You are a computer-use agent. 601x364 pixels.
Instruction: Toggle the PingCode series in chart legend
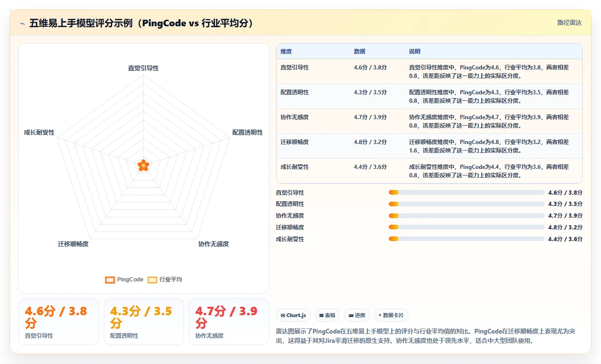124,280
